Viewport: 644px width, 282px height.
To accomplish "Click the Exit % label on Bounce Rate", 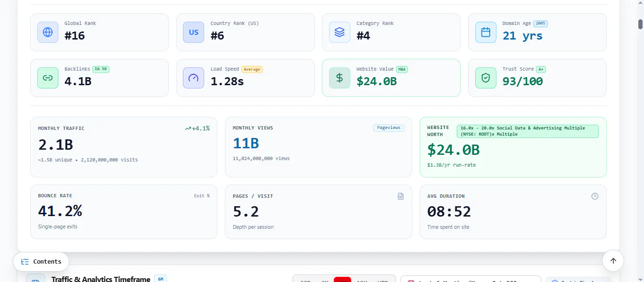I will pyautogui.click(x=202, y=196).
